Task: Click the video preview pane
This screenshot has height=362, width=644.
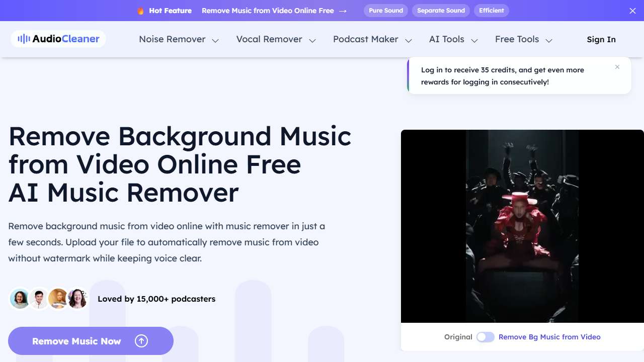Action: [522, 225]
